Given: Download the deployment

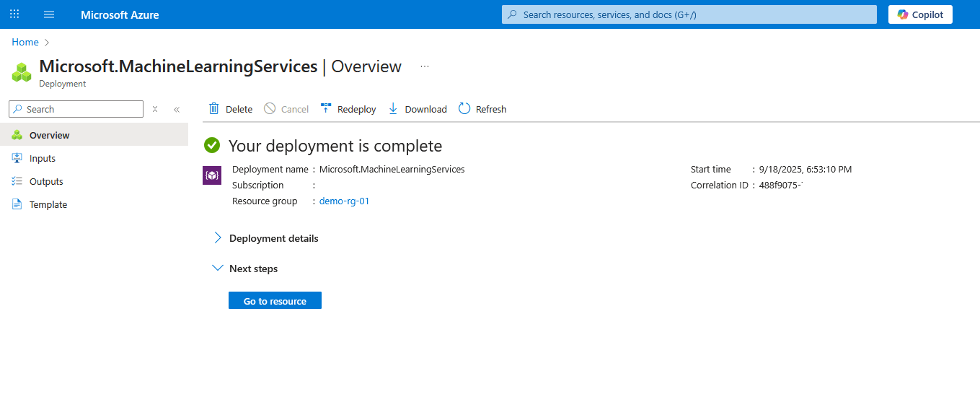Looking at the screenshot, I should point(418,109).
